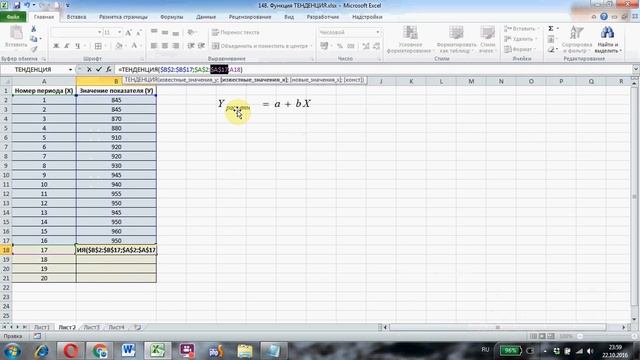Click column header K
The image size is (640, 360).
pyautogui.click(x=411, y=81)
